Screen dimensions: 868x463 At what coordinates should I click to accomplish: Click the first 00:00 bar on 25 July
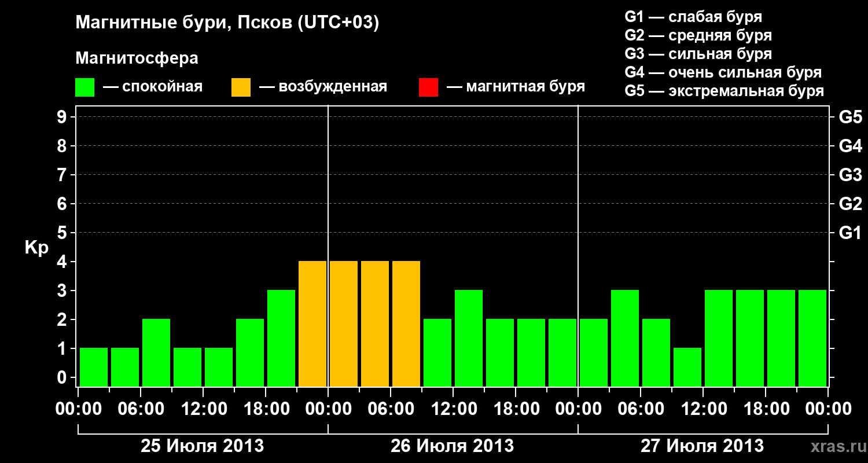(94, 367)
